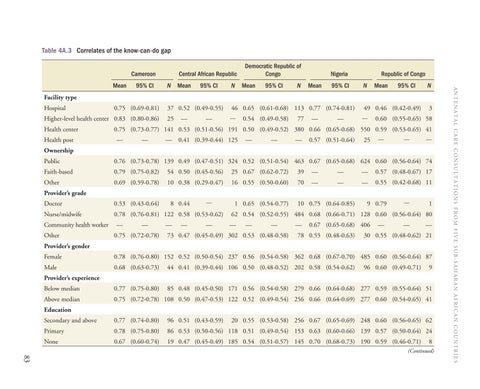Click the "Below median" row label
Viewport: 480px width, 389px height.
coord(62,289)
